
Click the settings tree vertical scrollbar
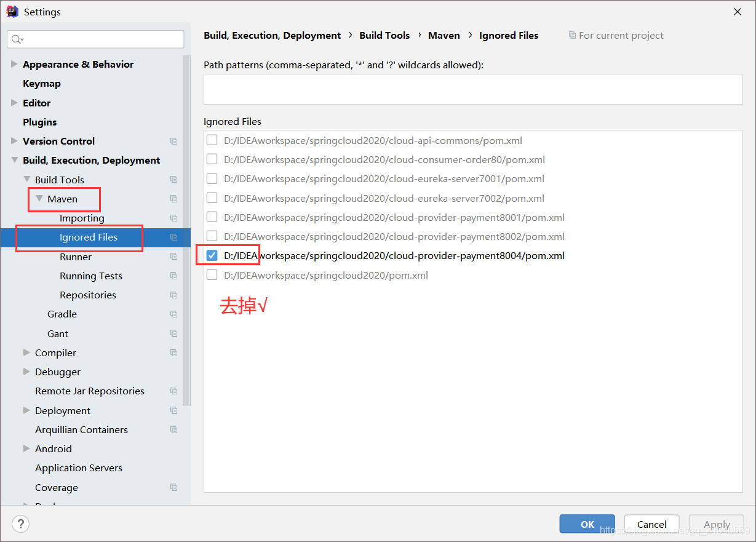[x=187, y=229]
